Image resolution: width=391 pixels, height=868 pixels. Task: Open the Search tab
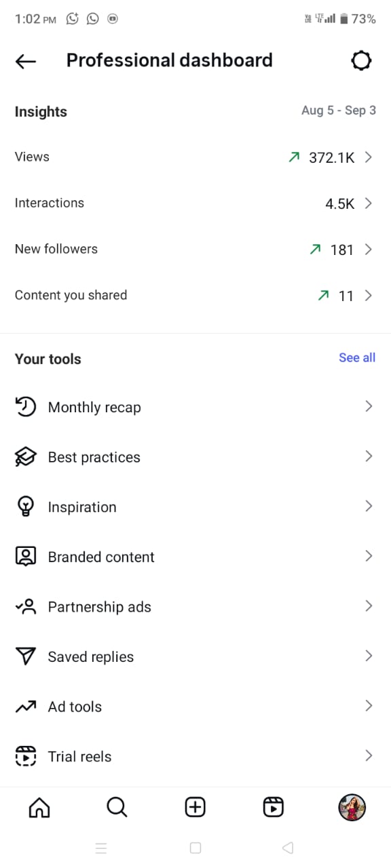coord(117,807)
